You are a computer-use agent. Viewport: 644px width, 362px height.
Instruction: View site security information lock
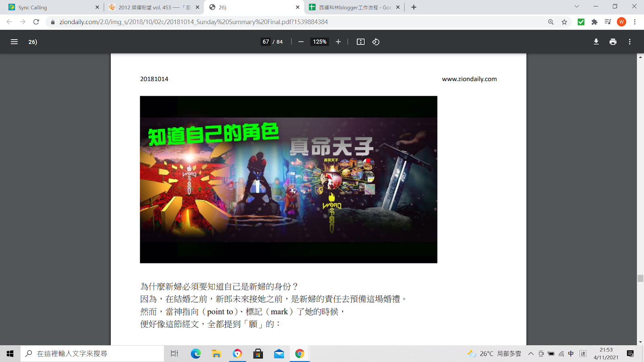[x=53, y=22]
